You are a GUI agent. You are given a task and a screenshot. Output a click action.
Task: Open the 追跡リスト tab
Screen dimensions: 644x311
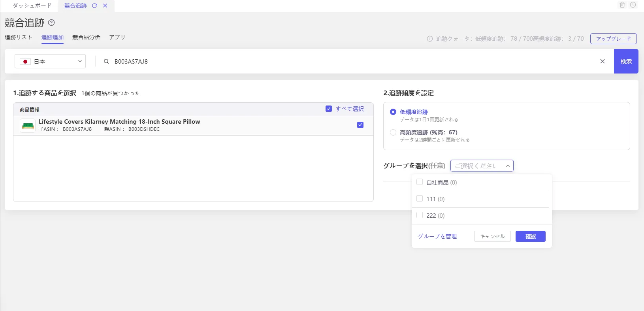pyautogui.click(x=19, y=37)
